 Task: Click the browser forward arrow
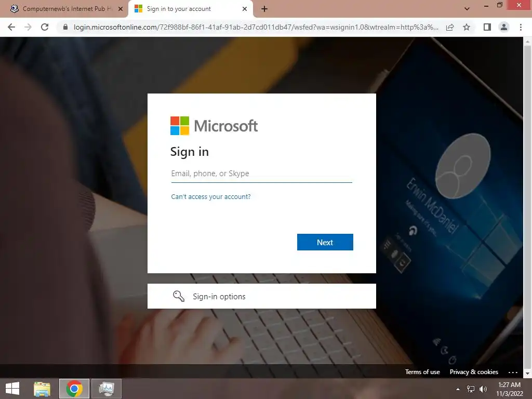click(28, 27)
